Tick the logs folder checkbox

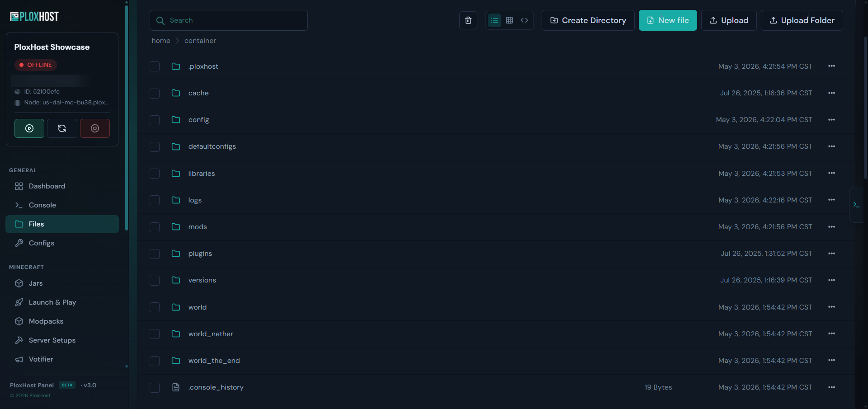click(x=155, y=200)
